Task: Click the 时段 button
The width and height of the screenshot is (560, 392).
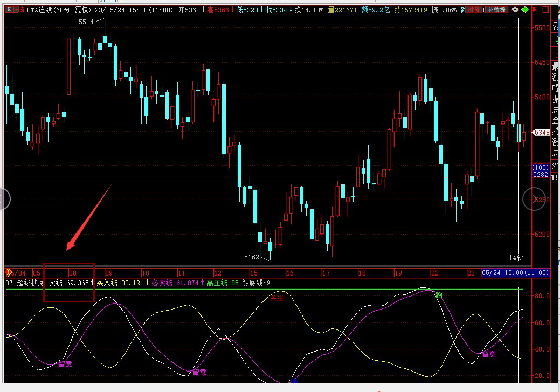Action: click(x=474, y=10)
